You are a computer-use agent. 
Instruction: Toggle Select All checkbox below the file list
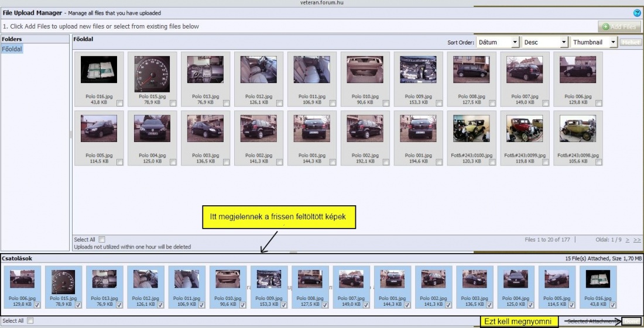[x=102, y=239]
